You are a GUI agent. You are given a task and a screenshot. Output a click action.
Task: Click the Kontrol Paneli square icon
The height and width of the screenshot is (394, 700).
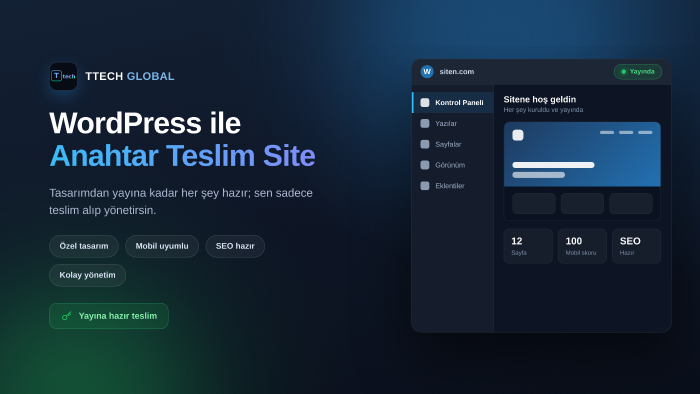(x=425, y=103)
